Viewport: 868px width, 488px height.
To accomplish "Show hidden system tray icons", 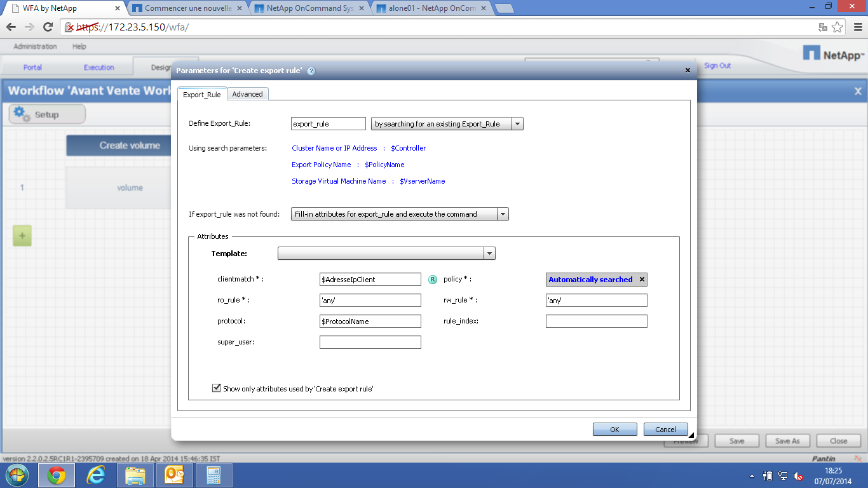I will pyautogui.click(x=752, y=475).
